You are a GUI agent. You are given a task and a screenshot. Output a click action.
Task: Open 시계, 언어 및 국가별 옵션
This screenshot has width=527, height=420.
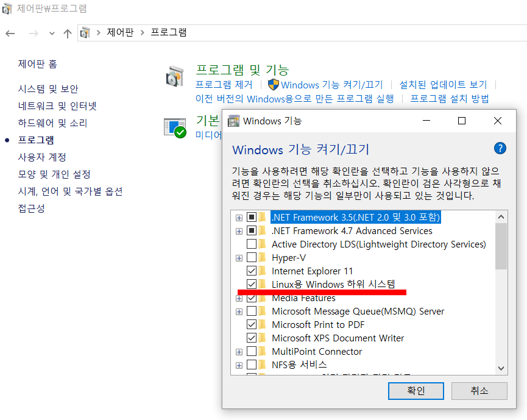[x=70, y=191]
